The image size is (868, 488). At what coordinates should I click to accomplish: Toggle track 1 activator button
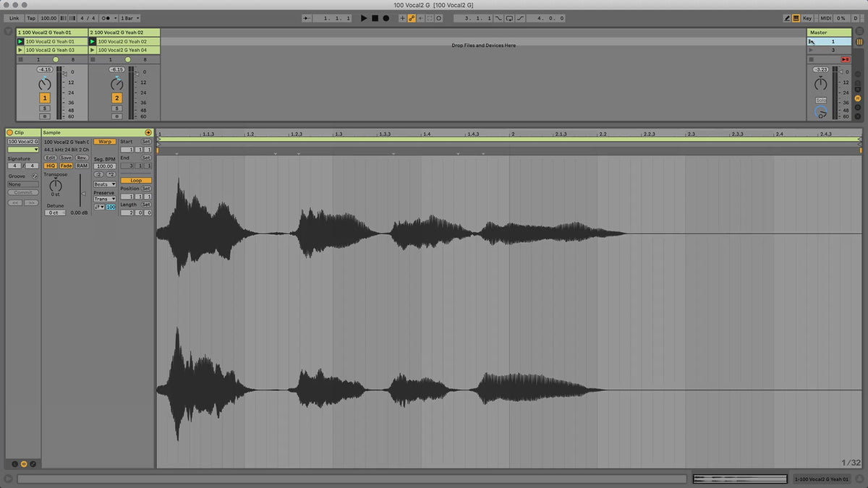pyautogui.click(x=45, y=98)
